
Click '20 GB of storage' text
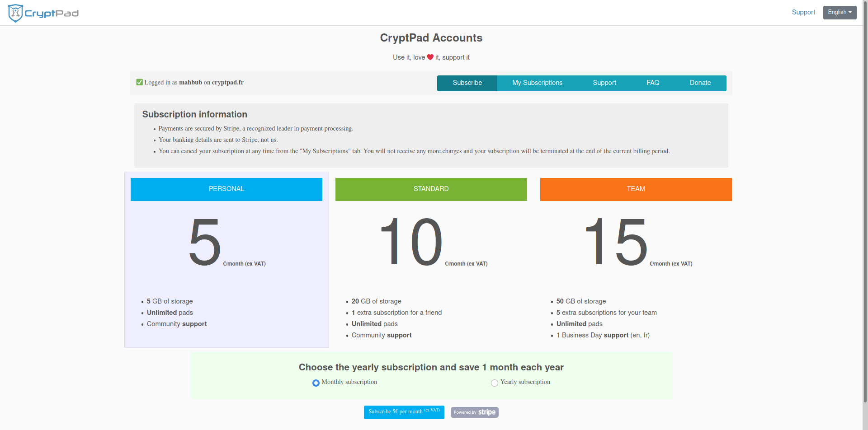pos(376,301)
